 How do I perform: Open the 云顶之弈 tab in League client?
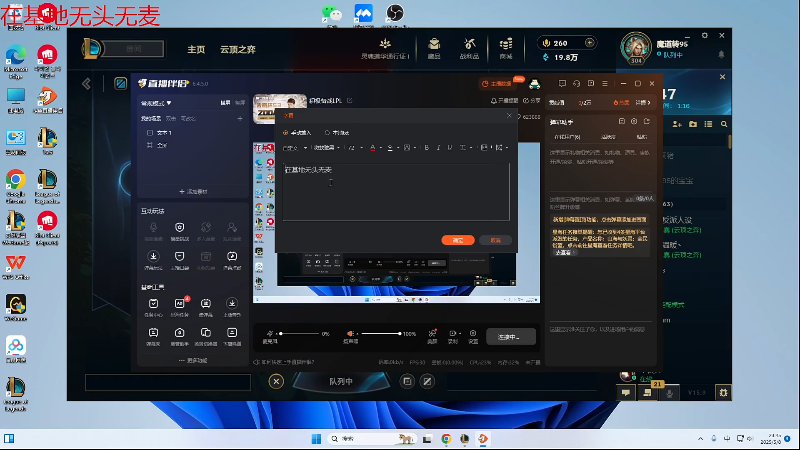point(238,49)
